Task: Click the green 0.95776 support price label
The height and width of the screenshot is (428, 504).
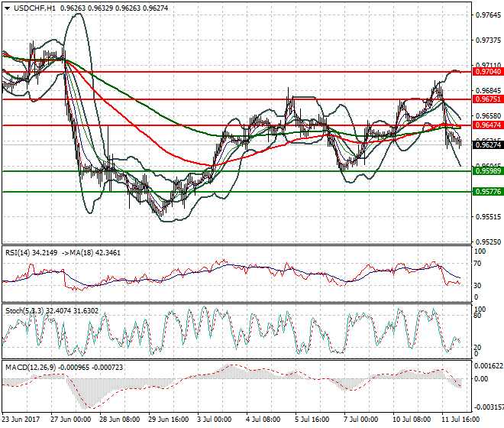Action: 488,192
